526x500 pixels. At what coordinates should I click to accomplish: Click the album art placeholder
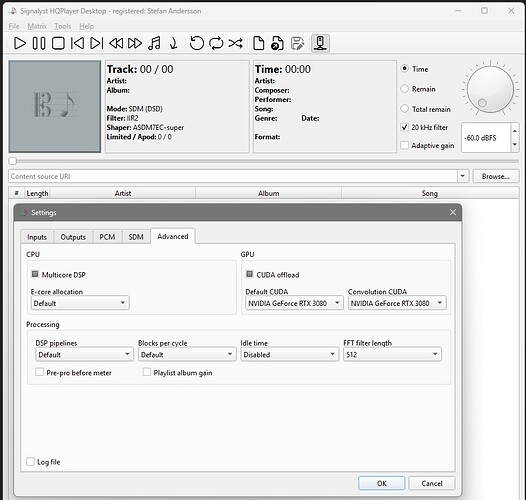tap(55, 106)
